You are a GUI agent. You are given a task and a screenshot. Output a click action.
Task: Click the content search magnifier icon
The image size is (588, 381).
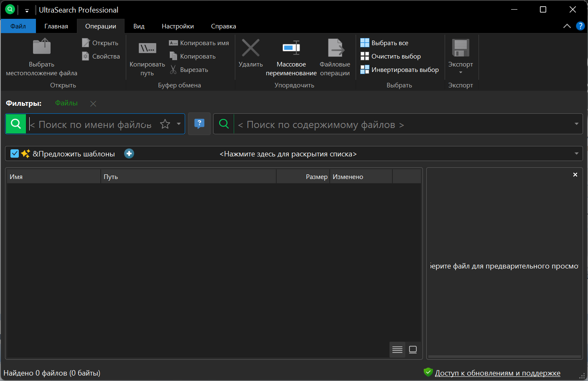(224, 124)
